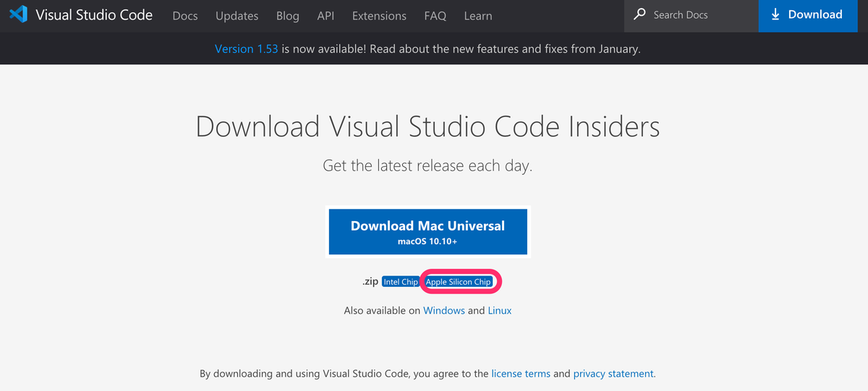Go to the Blog section

(x=288, y=15)
